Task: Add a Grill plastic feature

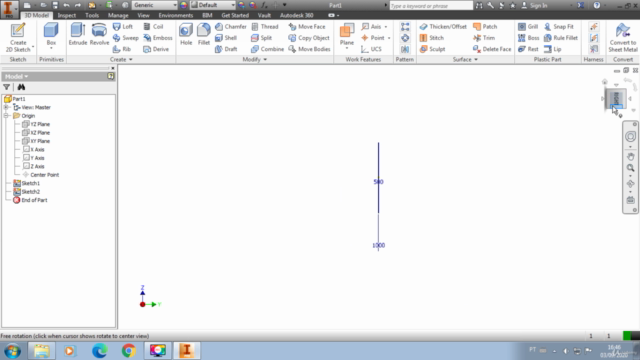Action: [528, 27]
